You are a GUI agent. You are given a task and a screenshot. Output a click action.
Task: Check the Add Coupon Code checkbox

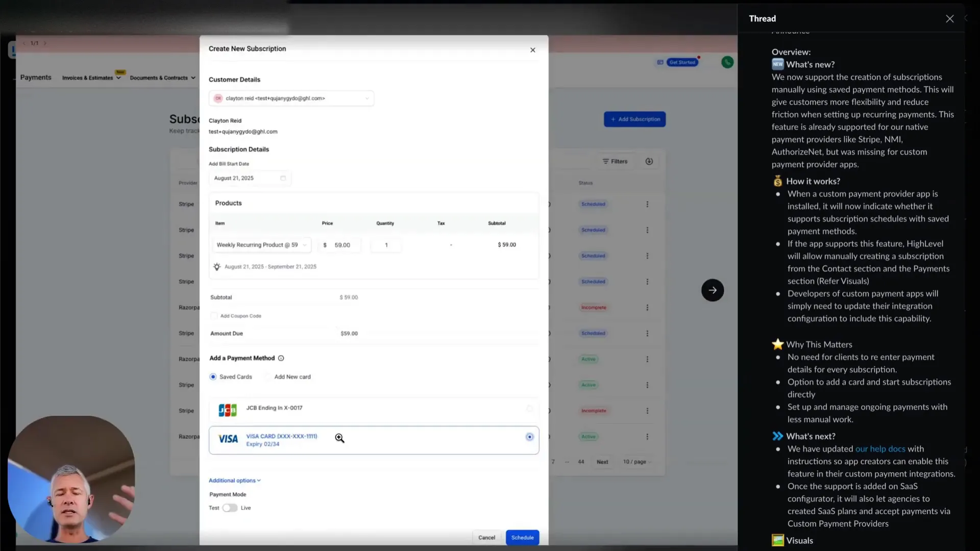[214, 316]
